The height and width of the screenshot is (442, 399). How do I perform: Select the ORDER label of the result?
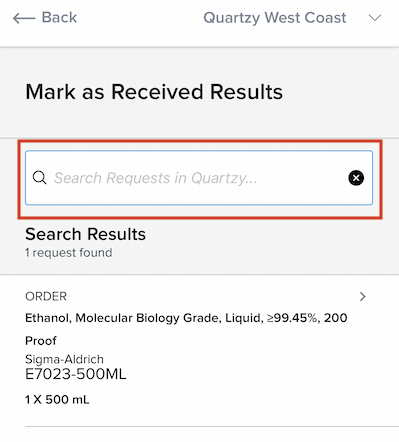point(46,296)
